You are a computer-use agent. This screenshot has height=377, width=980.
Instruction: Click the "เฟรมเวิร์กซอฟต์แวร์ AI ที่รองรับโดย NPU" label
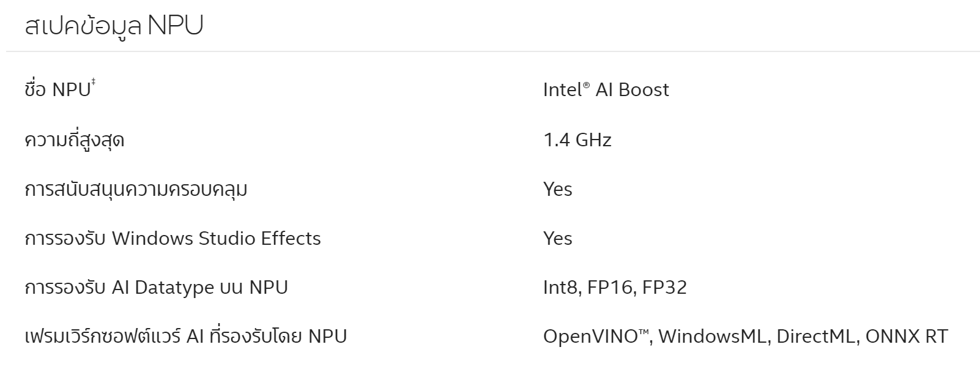(x=185, y=336)
